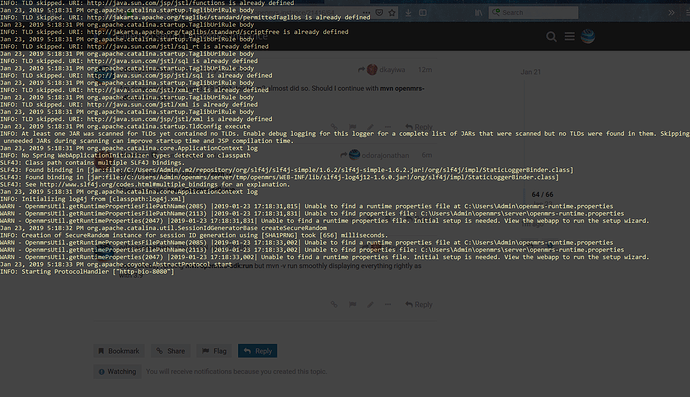The image size is (690, 397).
Task: Click the dkayiwa username link
Action: (392, 70)
